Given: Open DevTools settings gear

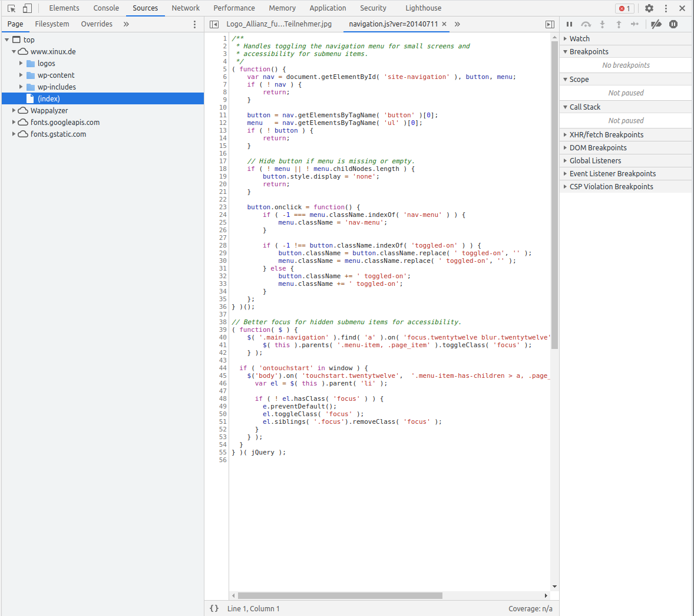Looking at the screenshot, I should point(649,8).
